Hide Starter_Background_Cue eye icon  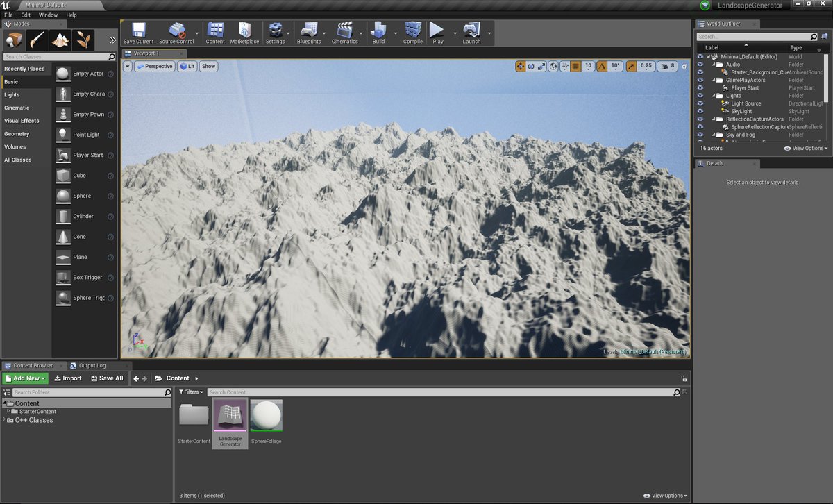click(x=700, y=72)
